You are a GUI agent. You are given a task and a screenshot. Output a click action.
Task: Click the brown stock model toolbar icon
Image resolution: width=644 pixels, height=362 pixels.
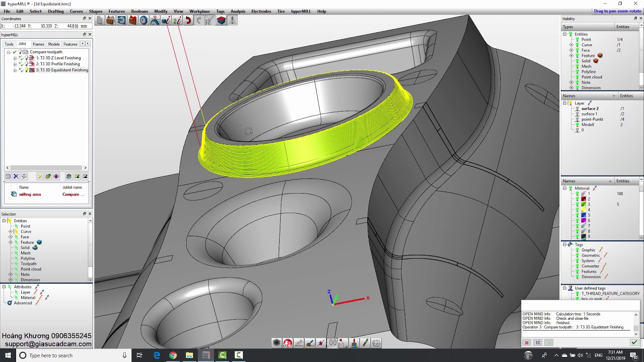(110, 20)
